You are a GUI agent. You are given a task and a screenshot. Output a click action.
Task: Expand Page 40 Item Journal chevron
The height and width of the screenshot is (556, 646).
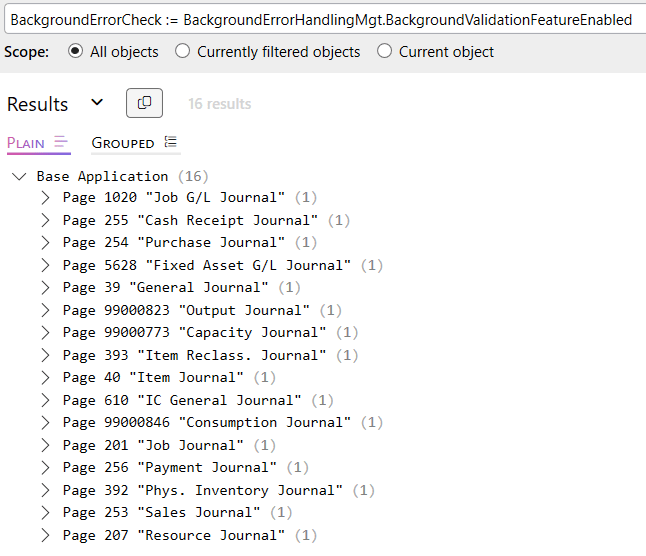pos(45,378)
